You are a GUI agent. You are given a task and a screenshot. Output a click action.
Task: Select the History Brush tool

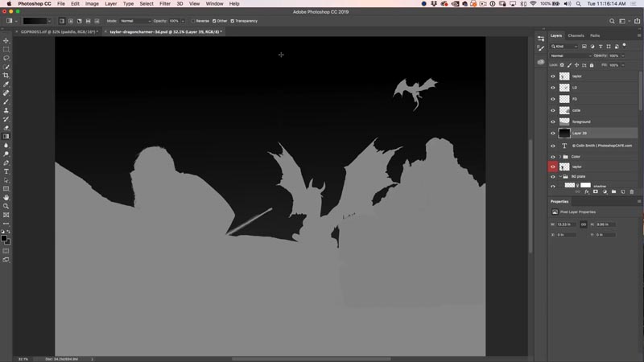[6, 119]
